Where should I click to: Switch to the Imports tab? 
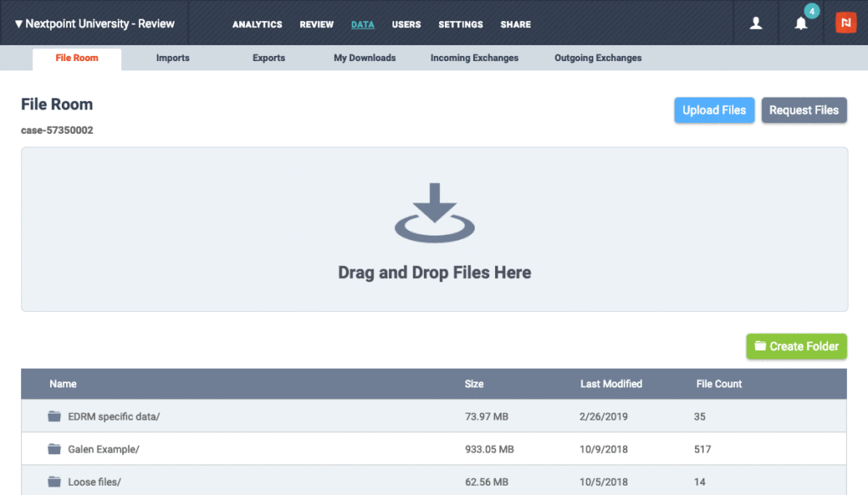(x=173, y=58)
